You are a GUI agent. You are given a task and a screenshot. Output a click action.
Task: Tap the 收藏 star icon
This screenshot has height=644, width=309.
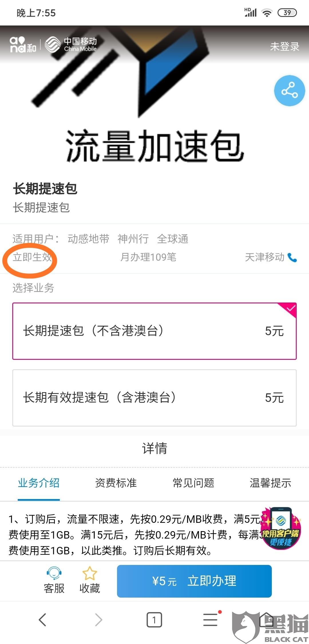pos(90,574)
